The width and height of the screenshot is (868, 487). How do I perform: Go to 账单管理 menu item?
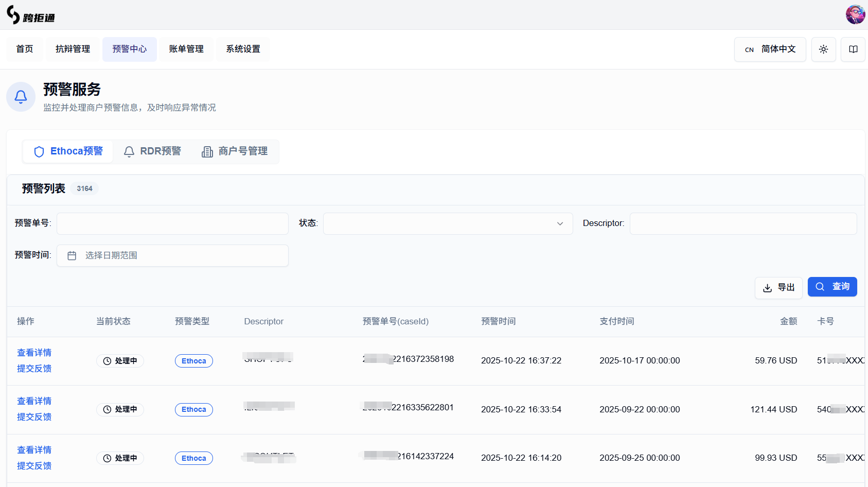pos(186,49)
